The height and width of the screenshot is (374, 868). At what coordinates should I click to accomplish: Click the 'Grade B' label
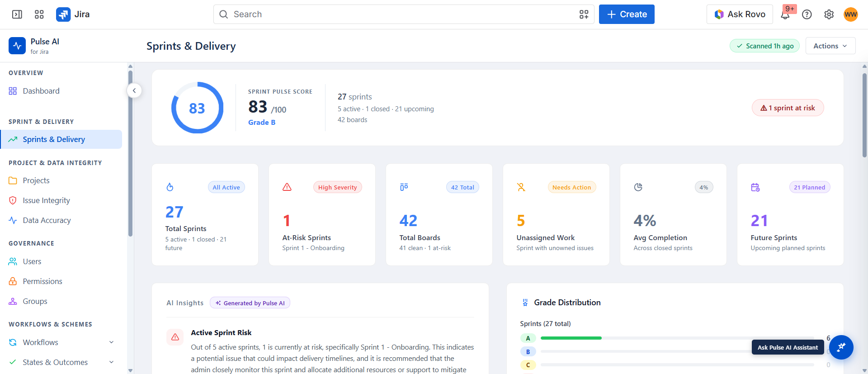click(x=262, y=123)
